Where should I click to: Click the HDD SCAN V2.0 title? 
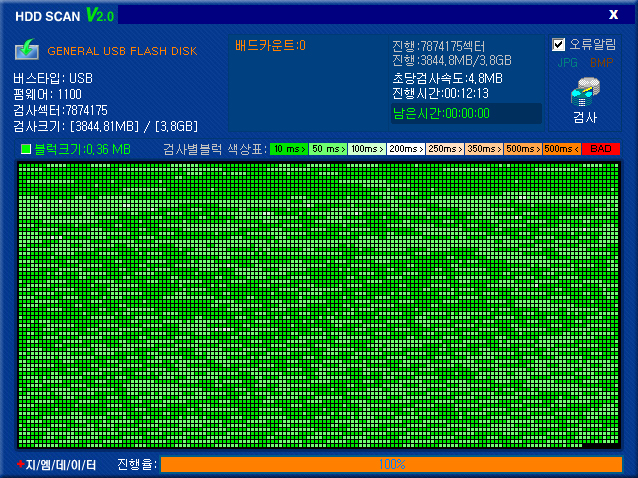(64, 15)
